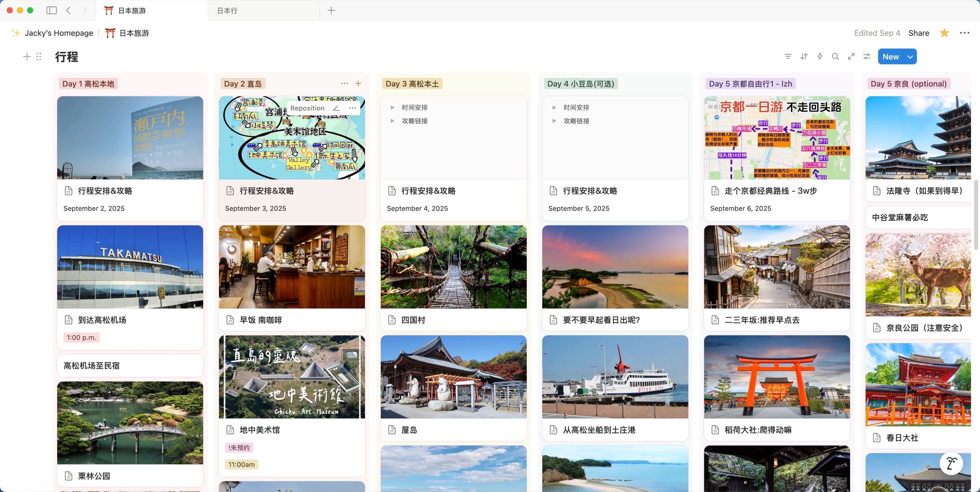This screenshot has height=492, width=980.
Task: Switch to the 日本旅游 tab
Action: point(152,10)
